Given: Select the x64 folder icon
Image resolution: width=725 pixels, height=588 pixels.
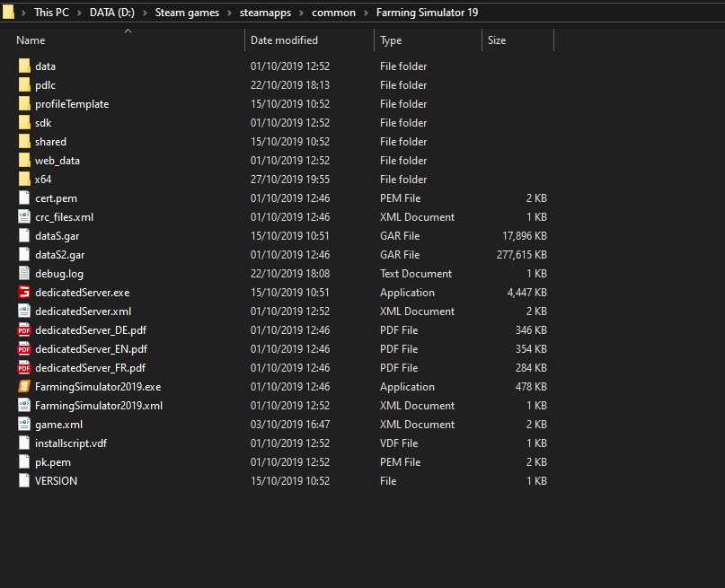Looking at the screenshot, I should tap(24, 180).
